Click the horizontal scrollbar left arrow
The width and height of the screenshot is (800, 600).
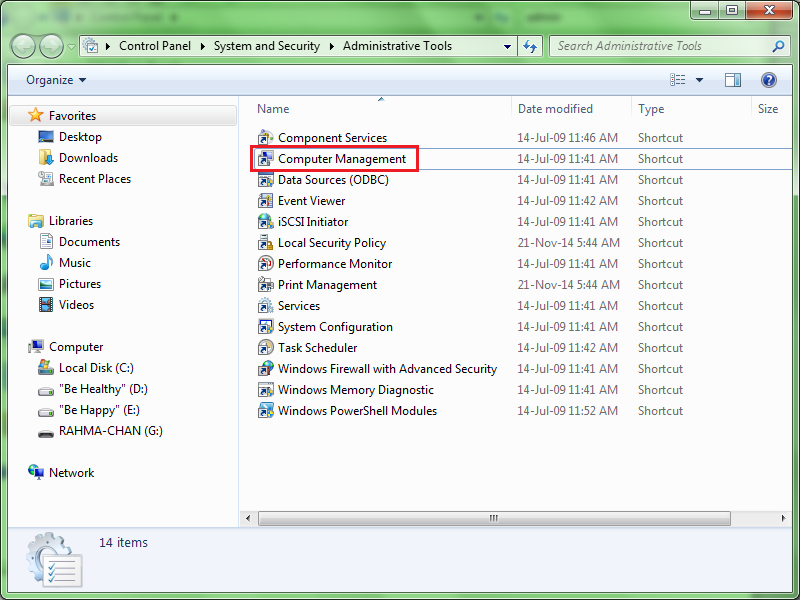(x=248, y=518)
